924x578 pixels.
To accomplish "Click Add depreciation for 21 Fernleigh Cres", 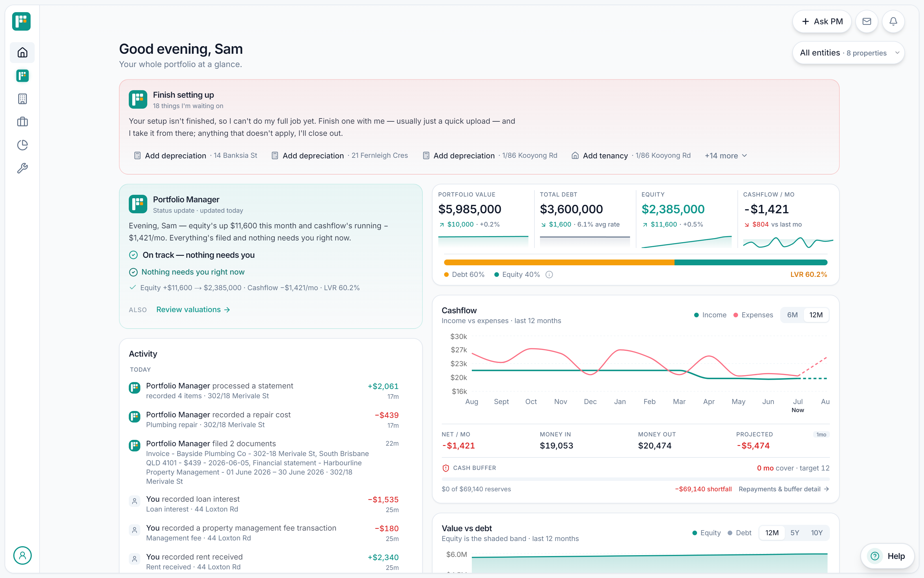I will click(340, 155).
